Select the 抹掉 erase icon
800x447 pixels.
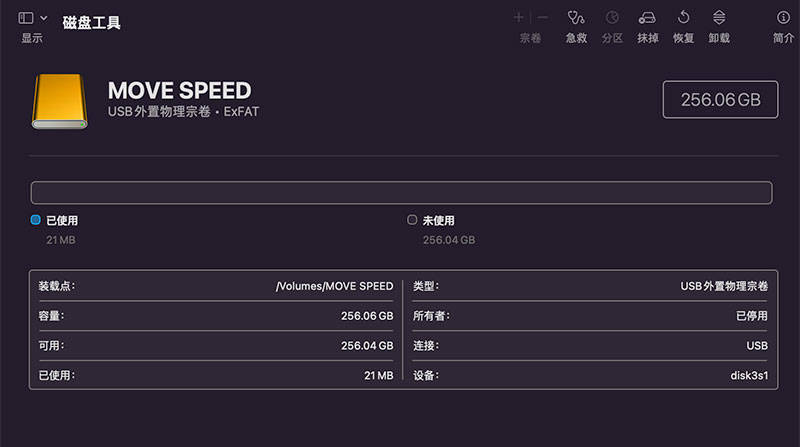click(x=647, y=18)
